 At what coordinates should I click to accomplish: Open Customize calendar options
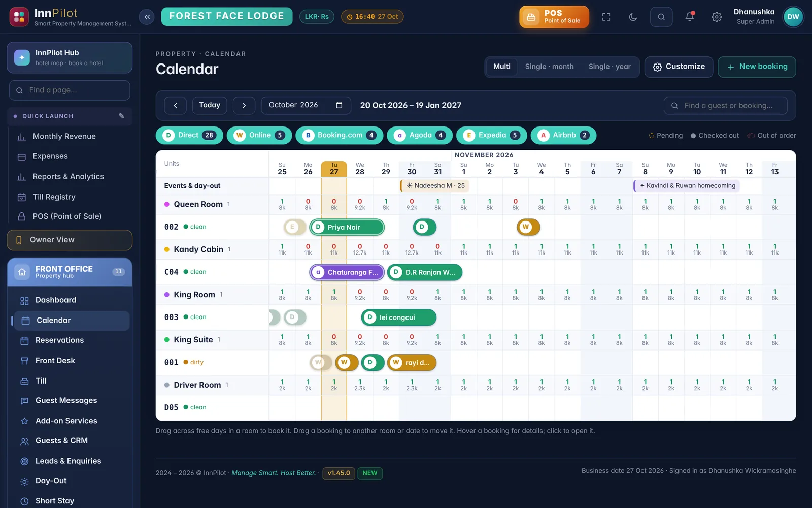(679, 67)
